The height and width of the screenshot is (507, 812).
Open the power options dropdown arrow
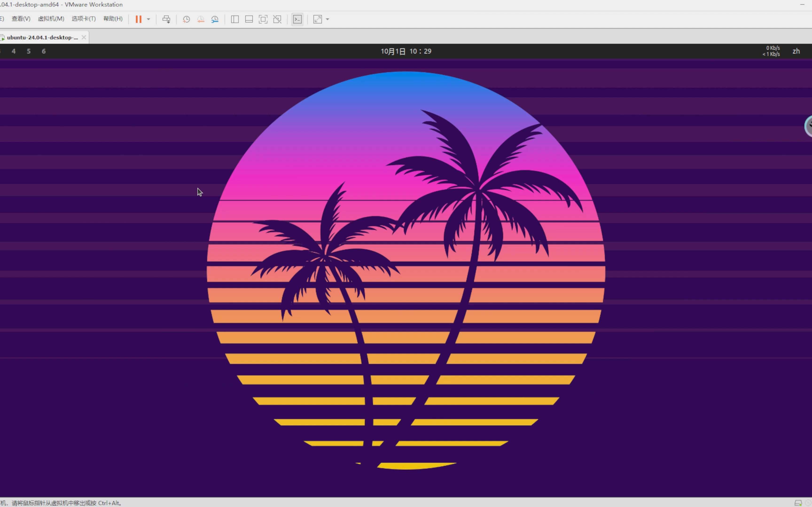coord(148,19)
